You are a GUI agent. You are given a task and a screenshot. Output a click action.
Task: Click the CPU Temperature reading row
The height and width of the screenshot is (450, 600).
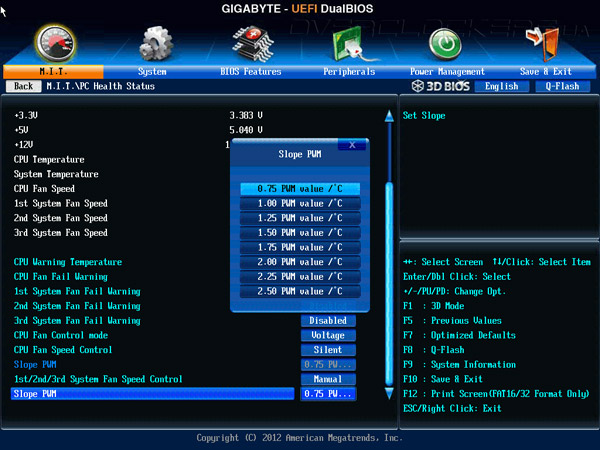(49, 160)
